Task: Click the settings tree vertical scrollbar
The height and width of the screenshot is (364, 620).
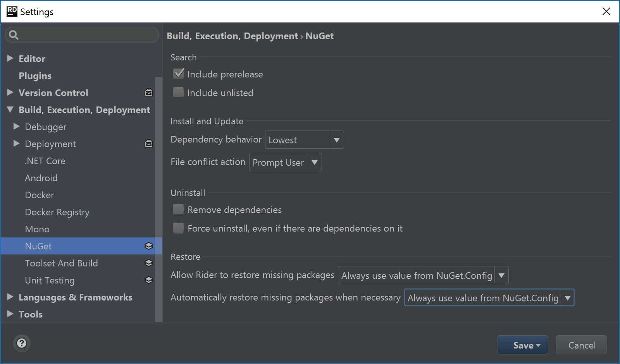Action: tap(158, 199)
